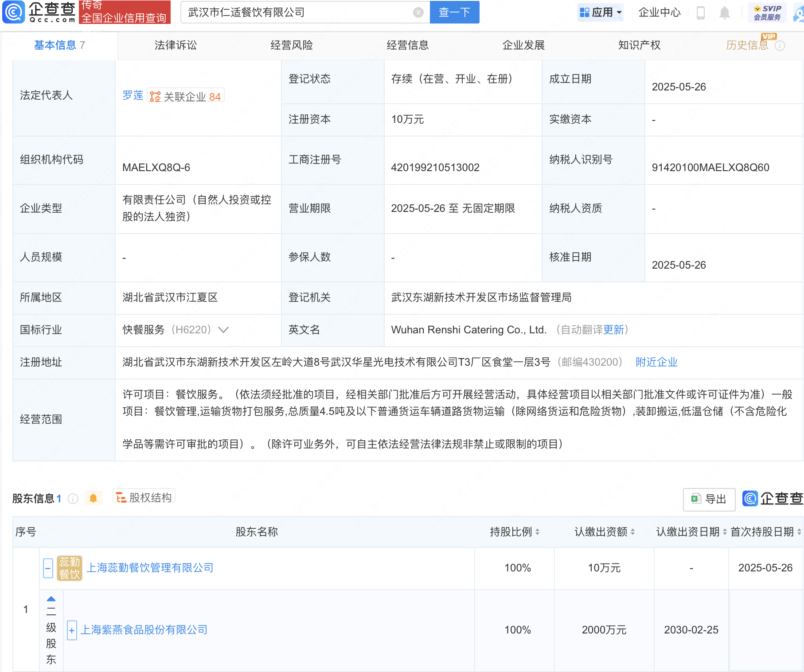Click registration number 420199210513002
The image size is (804, 672).
[x=435, y=168]
